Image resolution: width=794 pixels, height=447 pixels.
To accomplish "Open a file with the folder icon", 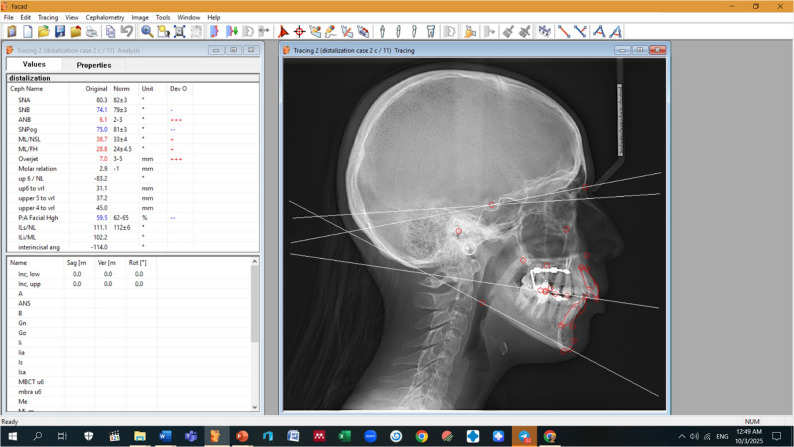I will [x=44, y=31].
